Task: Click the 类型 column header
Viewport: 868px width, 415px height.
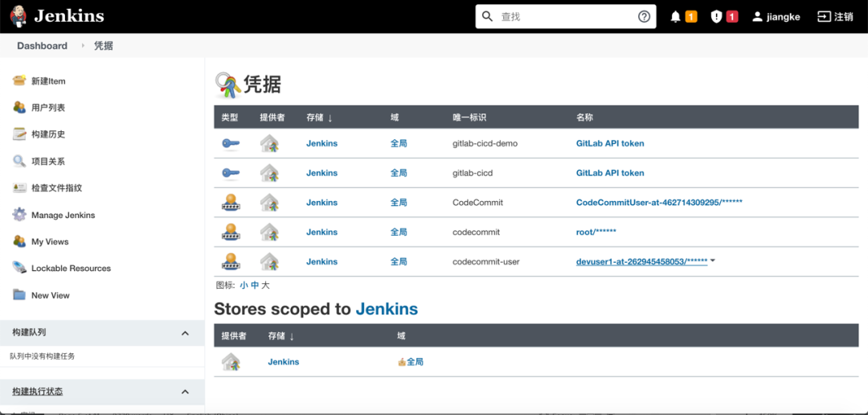Action: coord(230,117)
